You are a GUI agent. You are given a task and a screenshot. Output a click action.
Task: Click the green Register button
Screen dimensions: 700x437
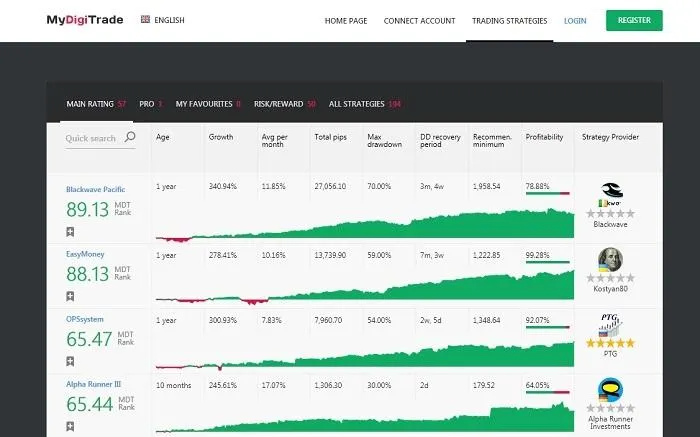[634, 21]
